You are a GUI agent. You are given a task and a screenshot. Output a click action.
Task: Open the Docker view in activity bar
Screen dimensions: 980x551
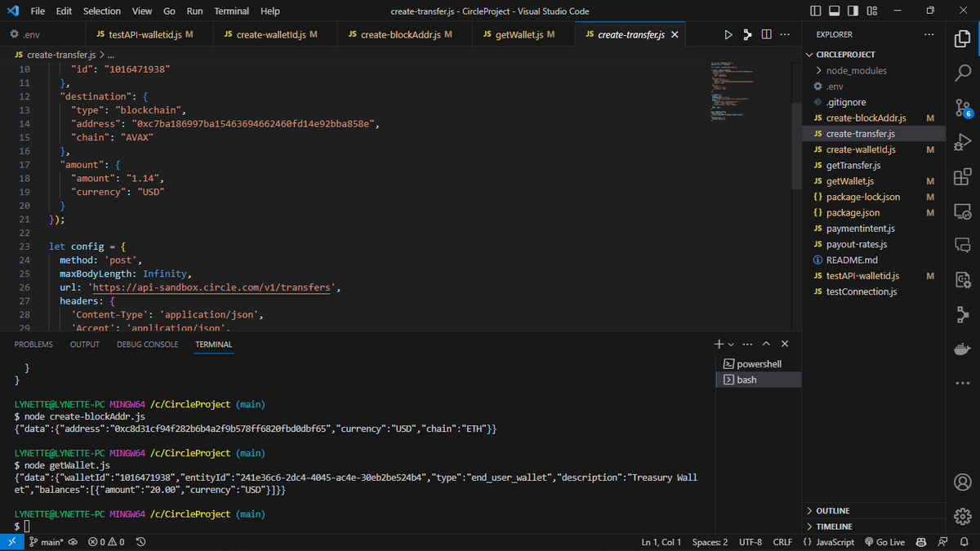[x=963, y=349]
